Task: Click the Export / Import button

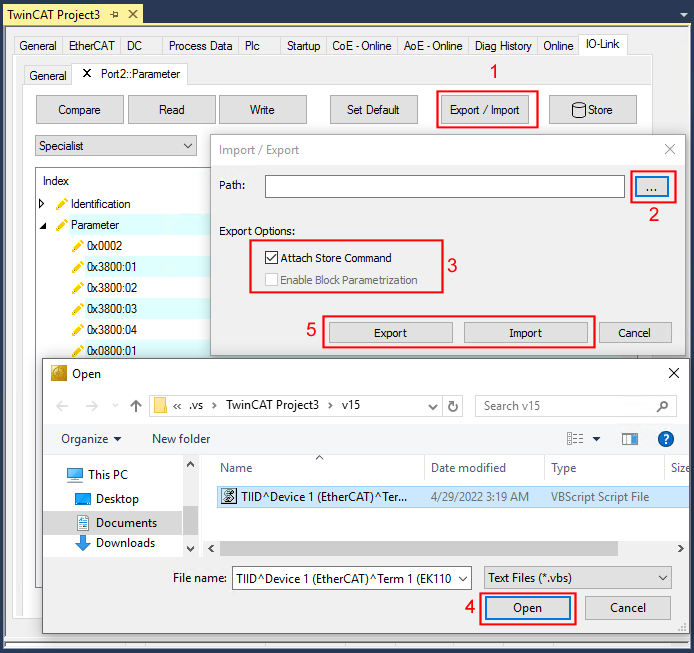Action: click(x=484, y=110)
